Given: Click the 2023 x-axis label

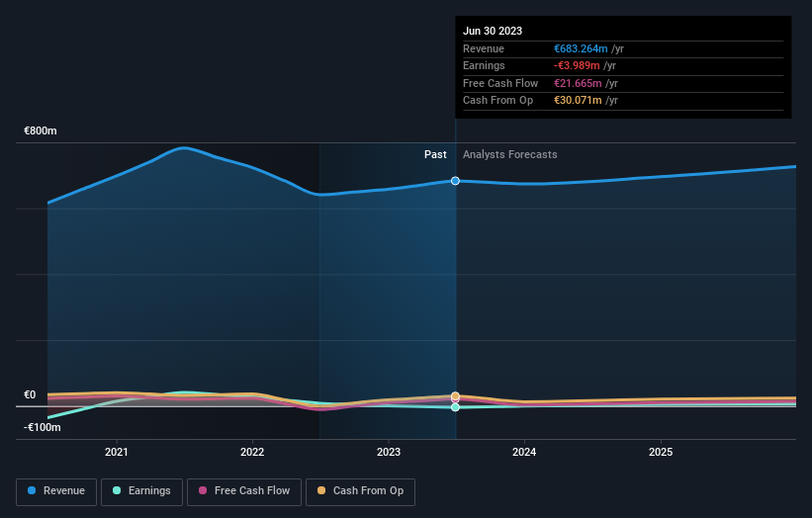Looking at the screenshot, I should [x=389, y=452].
